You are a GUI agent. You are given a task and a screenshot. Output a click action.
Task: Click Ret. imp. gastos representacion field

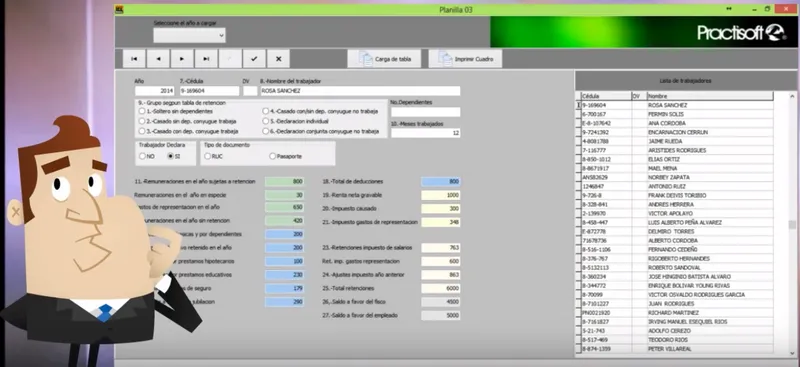[x=441, y=261]
